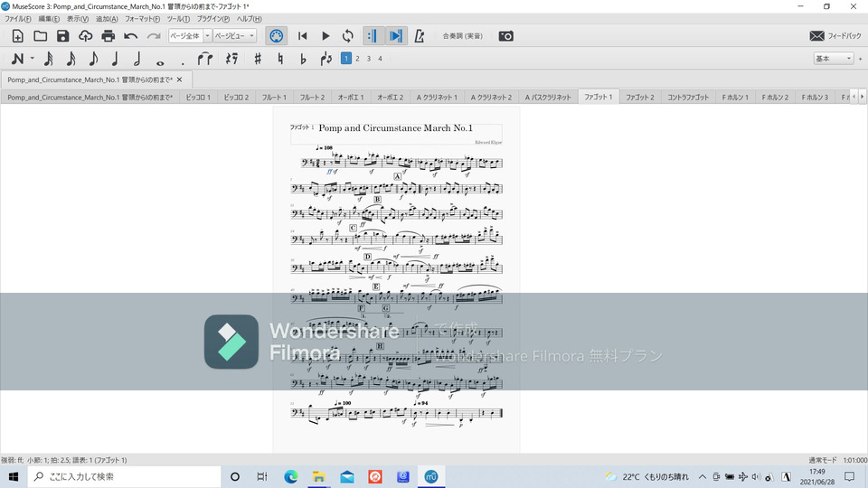This screenshot has height=488, width=868.
Task: Select the half note duration
Action: [x=137, y=59]
